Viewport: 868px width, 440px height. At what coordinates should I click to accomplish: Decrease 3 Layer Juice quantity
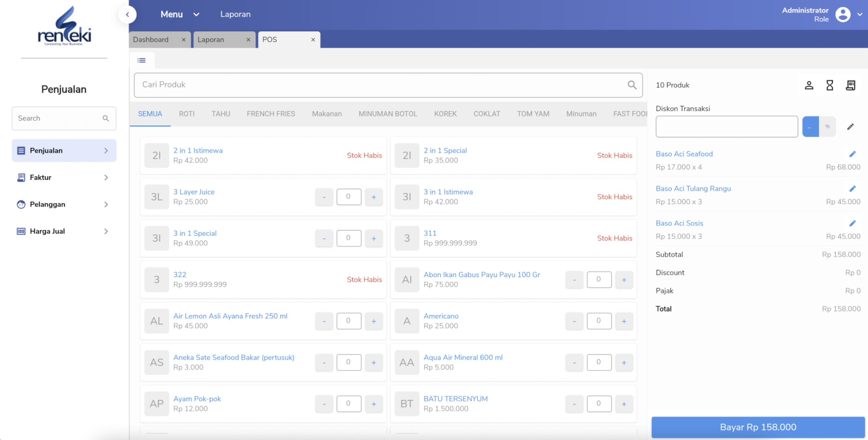click(x=324, y=197)
